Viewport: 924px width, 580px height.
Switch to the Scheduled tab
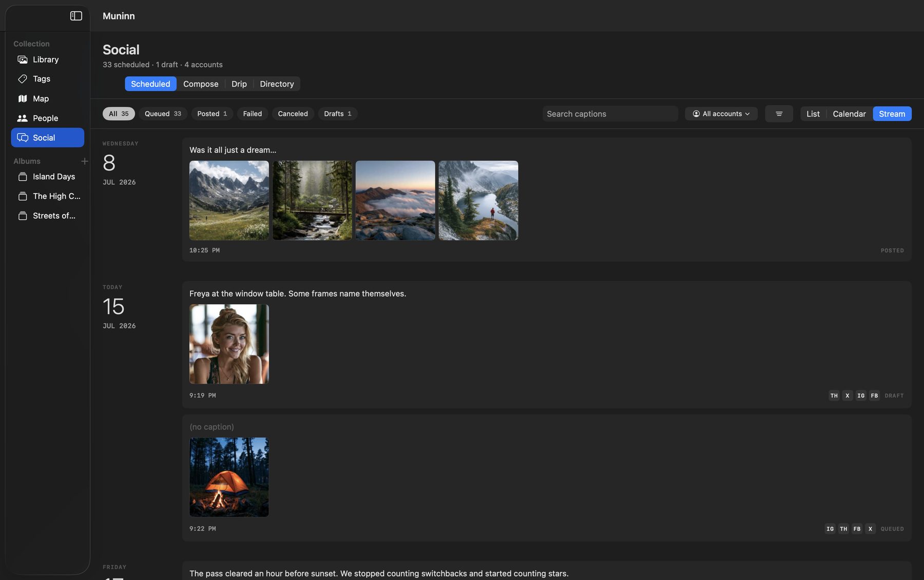coord(150,84)
